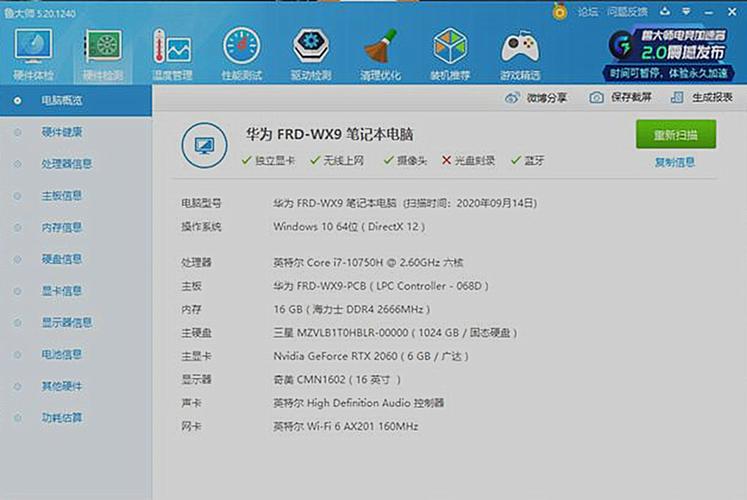Click the 扫描时间 2020年09月14日 text
747x500 pixels.
point(470,203)
